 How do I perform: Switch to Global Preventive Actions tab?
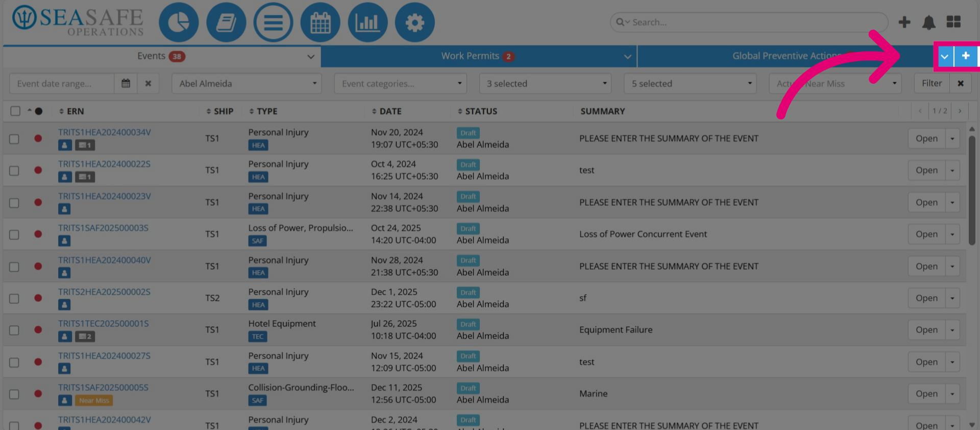pyautogui.click(x=786, y=56)
